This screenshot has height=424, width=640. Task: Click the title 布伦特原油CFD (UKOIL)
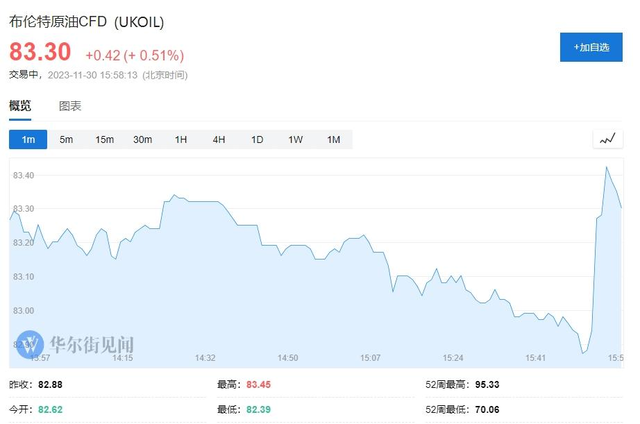click(87, 22)
